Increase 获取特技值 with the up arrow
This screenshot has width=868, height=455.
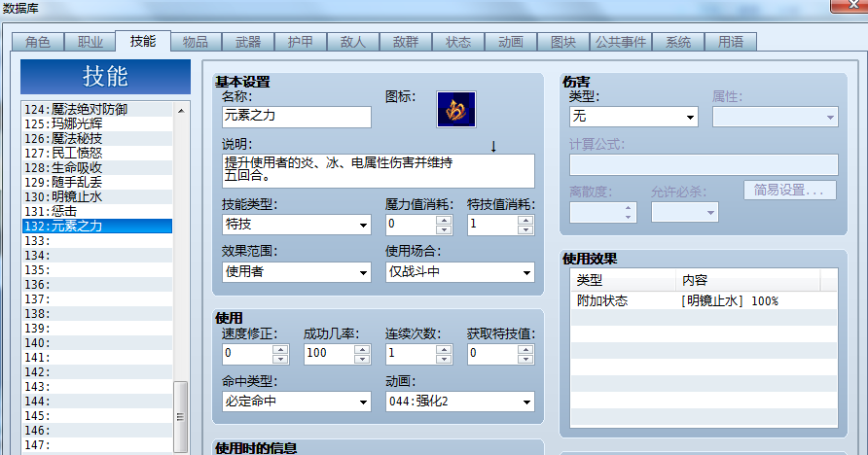coord(525,349)
